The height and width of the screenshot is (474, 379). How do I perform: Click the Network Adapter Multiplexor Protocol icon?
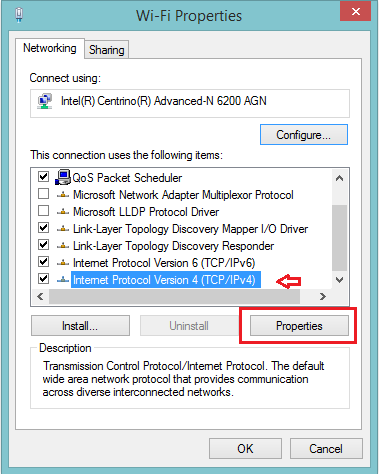tap(63, 195)
